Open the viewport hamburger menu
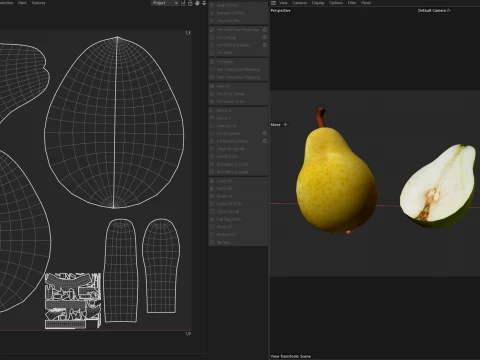 pyautogui.click(x=273, y=3)
